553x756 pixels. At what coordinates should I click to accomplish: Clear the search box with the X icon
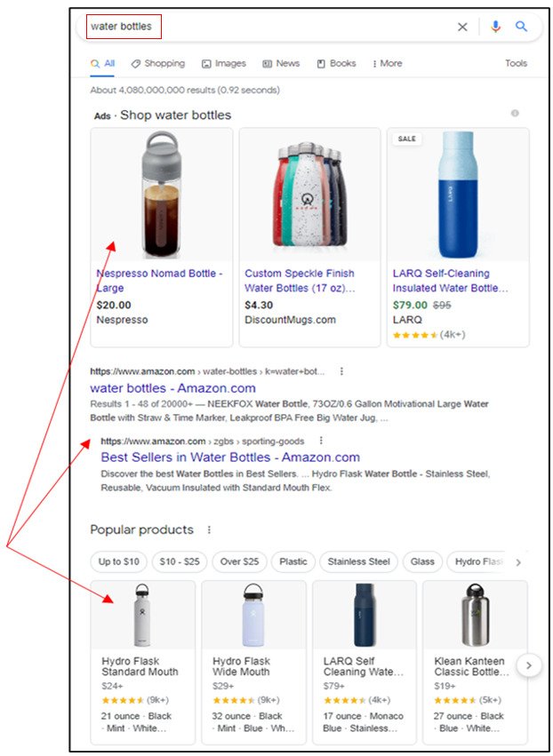tap(462, 27)
